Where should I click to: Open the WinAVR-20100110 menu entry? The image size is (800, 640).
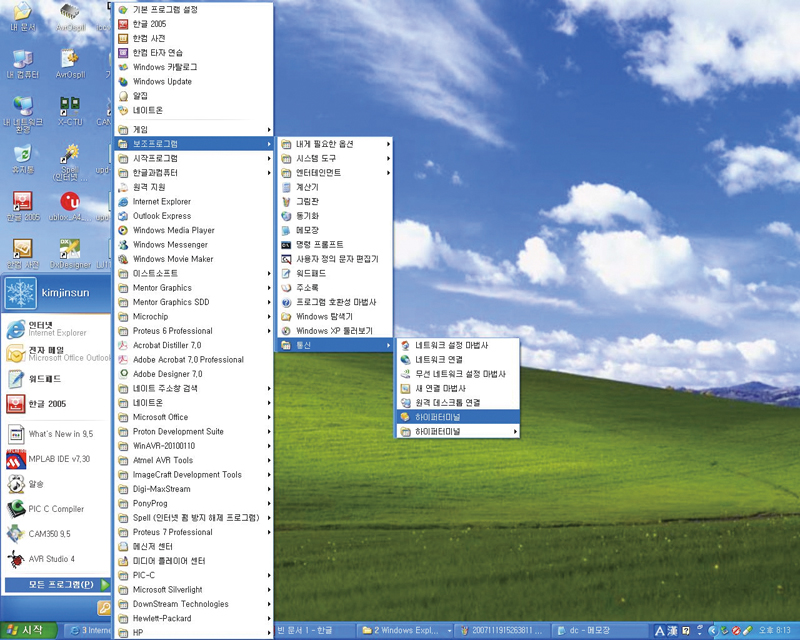[x=194, y=446]
